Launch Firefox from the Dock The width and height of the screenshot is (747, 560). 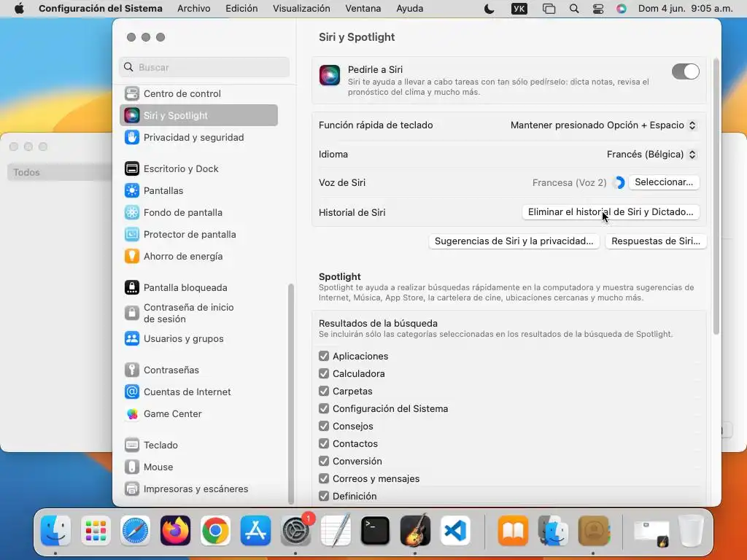point(175,531)
